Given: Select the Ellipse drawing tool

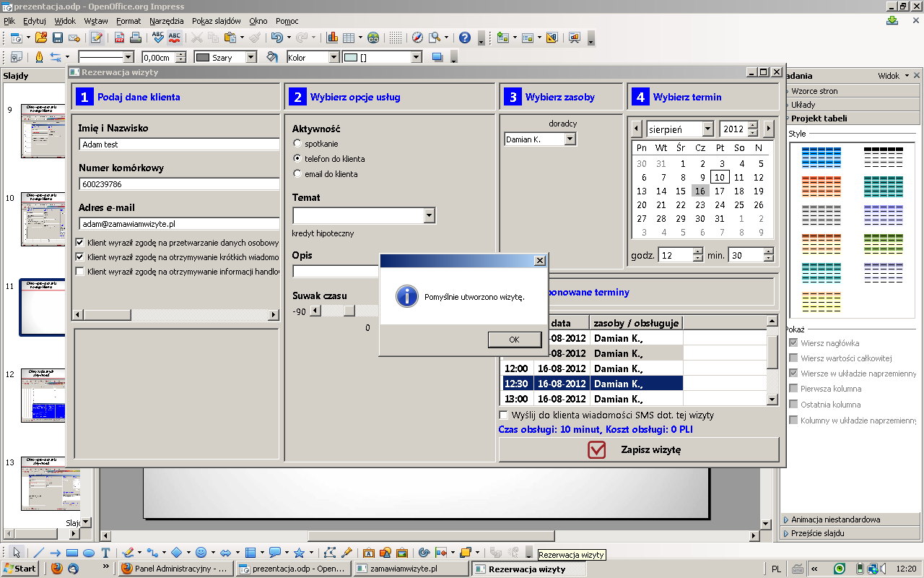Looking at the screenshot, I should point(88,553).
